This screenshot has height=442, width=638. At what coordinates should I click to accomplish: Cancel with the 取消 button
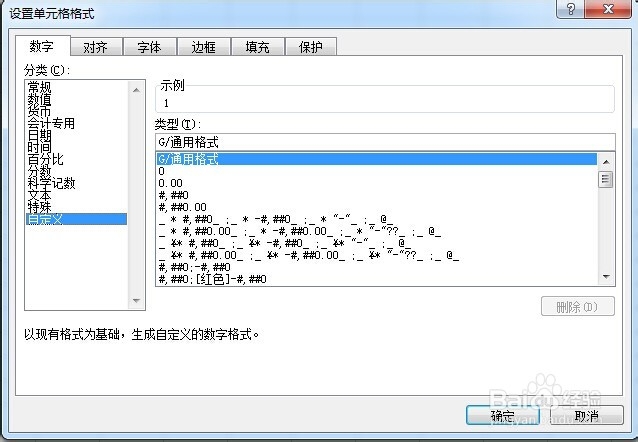[x=586, y=416]
